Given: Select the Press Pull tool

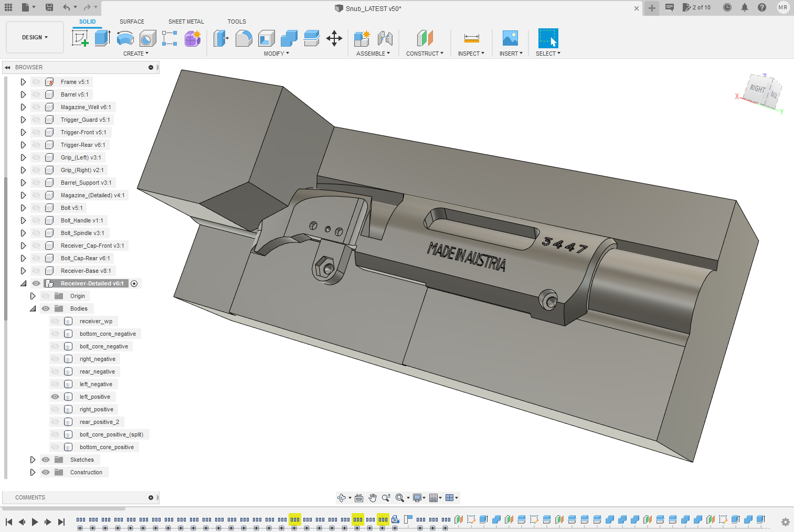Looking at the screenshot, I should (221, 38).
